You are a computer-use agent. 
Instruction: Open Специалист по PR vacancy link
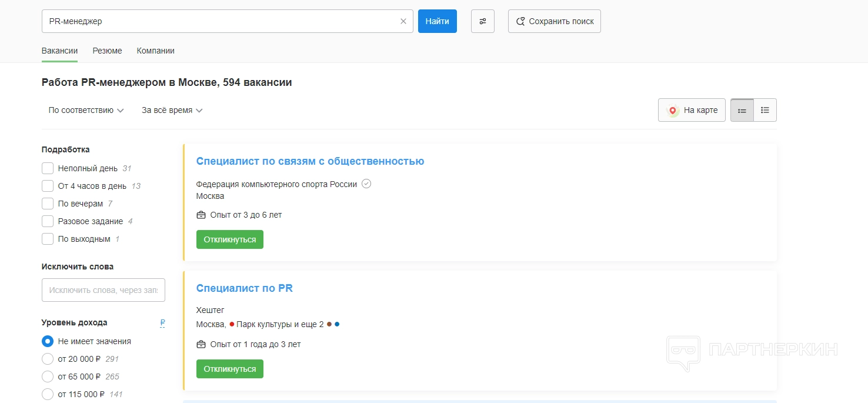point(244,288)
